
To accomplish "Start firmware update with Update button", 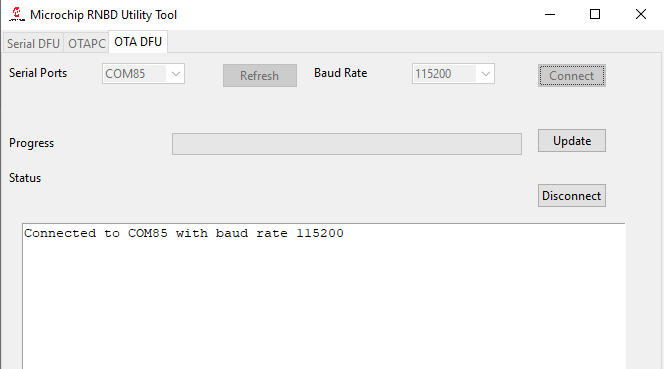I will (572, 141).
